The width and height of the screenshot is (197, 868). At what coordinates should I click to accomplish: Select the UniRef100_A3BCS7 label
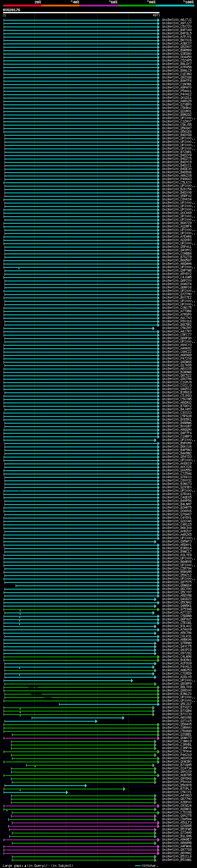coord(176,43)
